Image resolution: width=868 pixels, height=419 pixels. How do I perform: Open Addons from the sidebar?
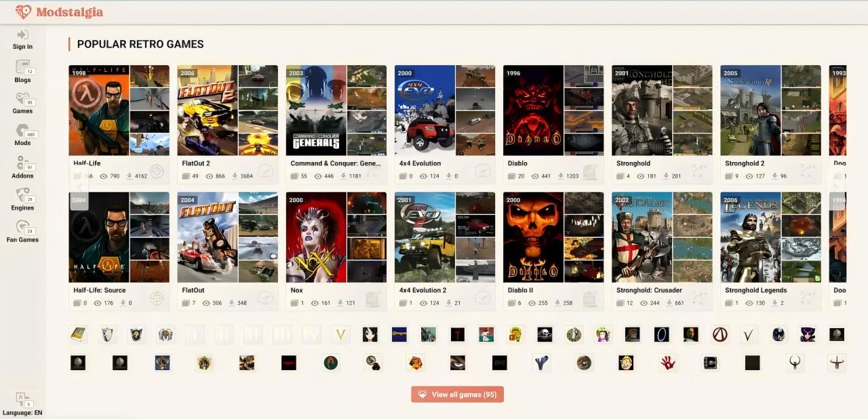point(22,167)
